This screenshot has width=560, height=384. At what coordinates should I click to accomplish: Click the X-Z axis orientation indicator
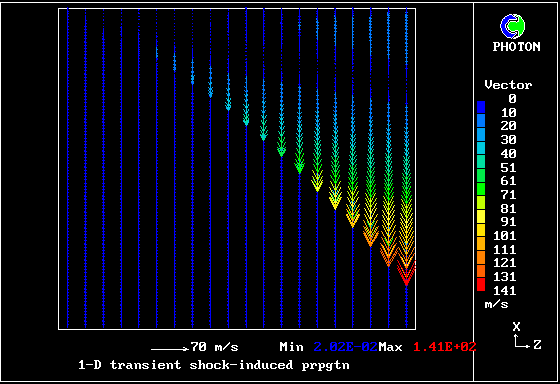[527, 335]
